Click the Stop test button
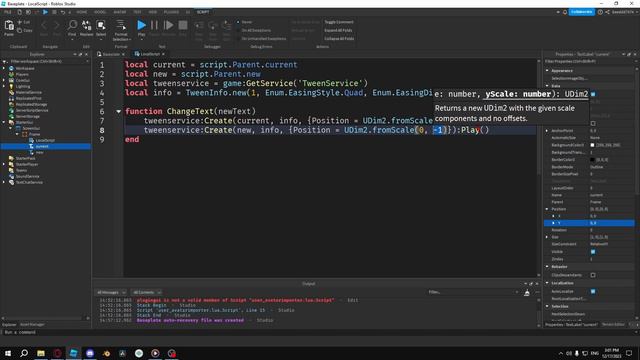The width and height of the screenshot is (640, 360). pyautogui.click(x=183, y=25)
